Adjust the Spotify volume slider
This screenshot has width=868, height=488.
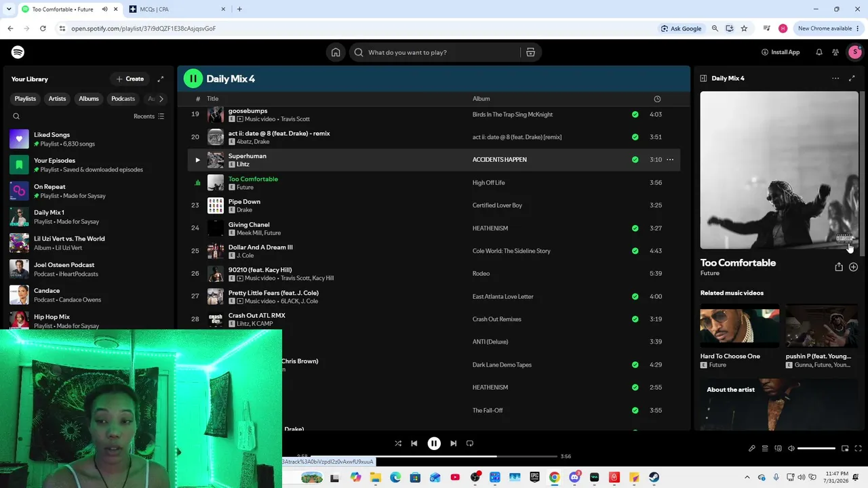pyautogui.click(x=816, y=448)
